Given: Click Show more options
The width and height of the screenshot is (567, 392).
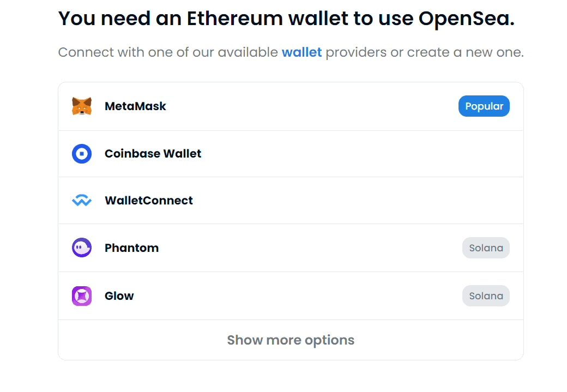Looking at the screenshot, I should click(291, 340).
